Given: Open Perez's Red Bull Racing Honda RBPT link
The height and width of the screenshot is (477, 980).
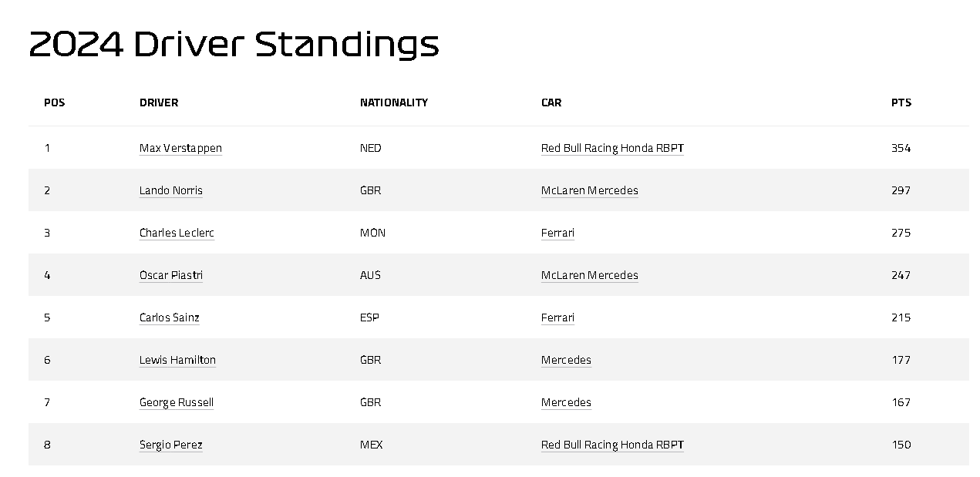Looking at the screenshot, I should 612,445.
